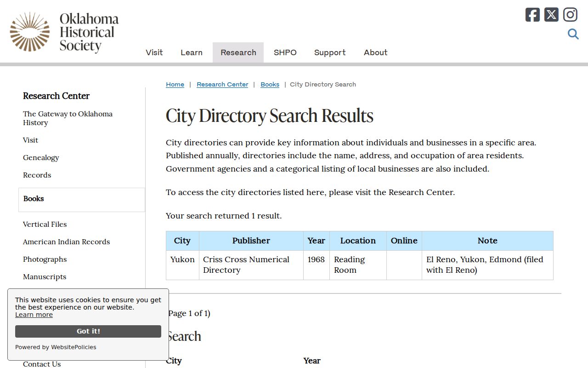Click Criss Cross Numerical Directory cell
The height and width of the screenshot is (368, 588).
(x=251, y=265)
